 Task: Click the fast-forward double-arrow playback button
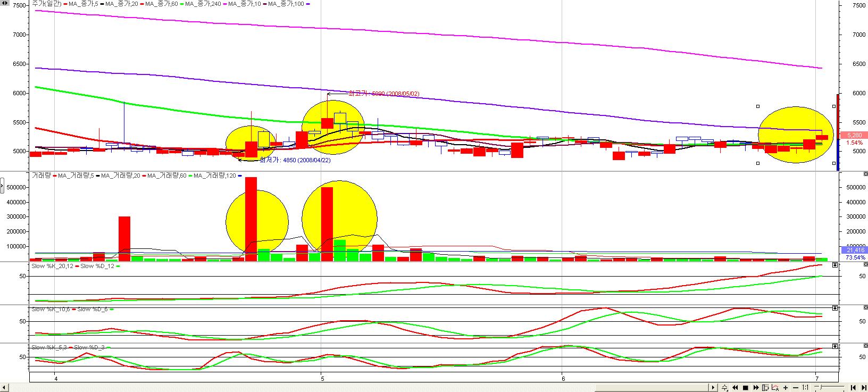tap(756, 388)
